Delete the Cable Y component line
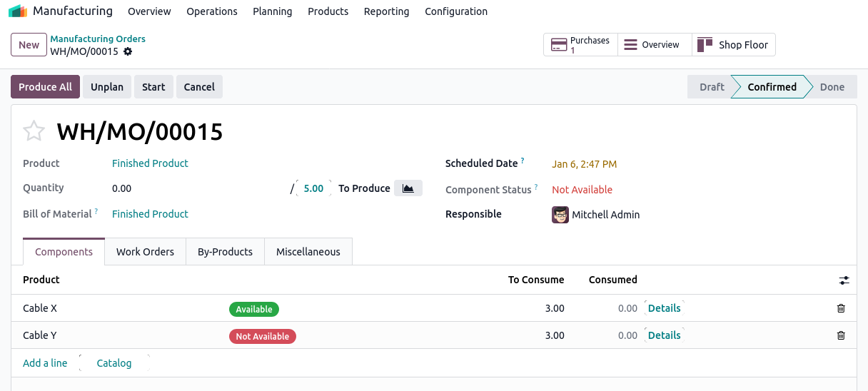Screen dimensions: 868x391 pyautogui.click(x=841, y=335)
